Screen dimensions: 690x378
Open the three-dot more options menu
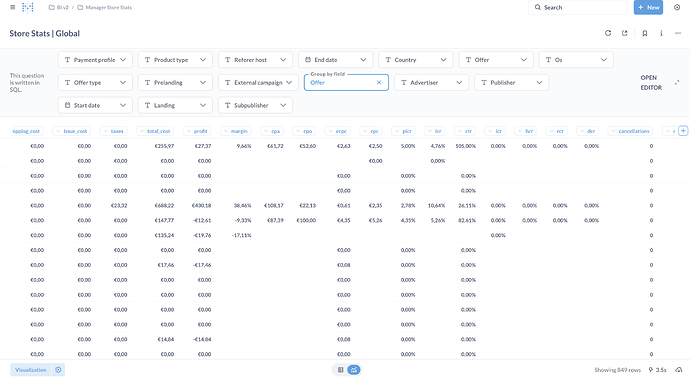(678, 33)
